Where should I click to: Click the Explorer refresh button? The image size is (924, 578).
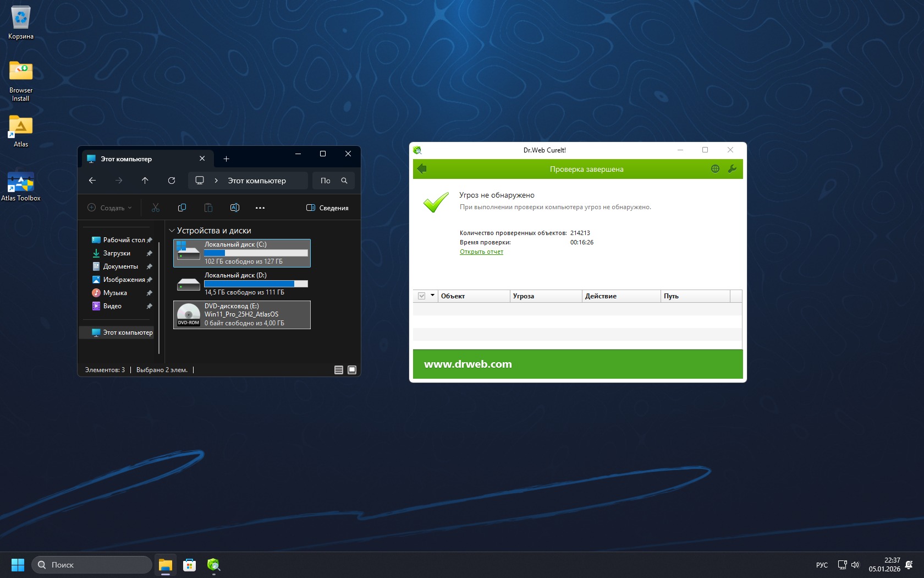(x=172, y=181)
